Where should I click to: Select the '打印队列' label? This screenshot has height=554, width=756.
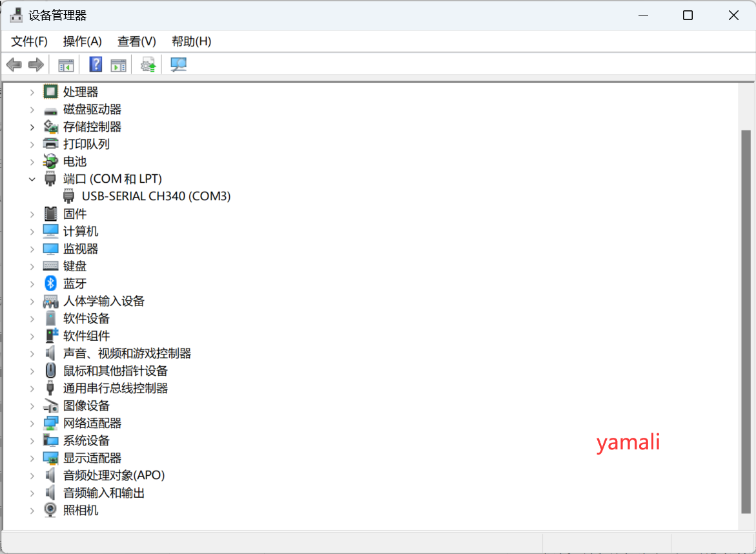coord(87,144)
